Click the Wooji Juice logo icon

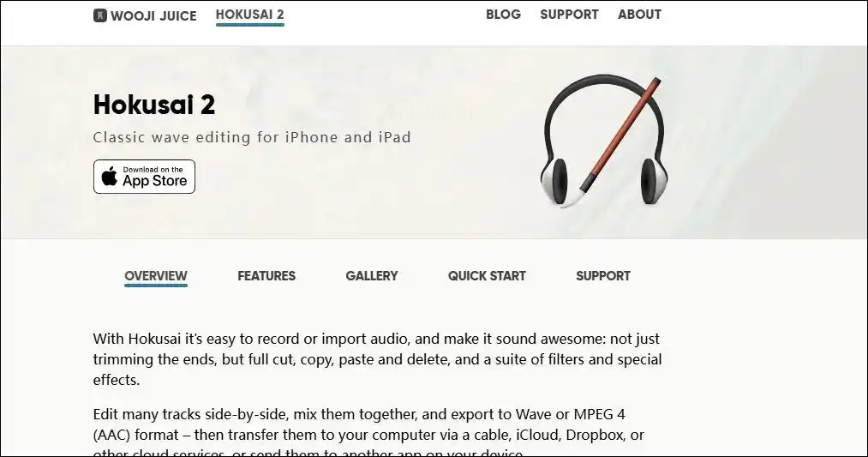click(99, 15)
